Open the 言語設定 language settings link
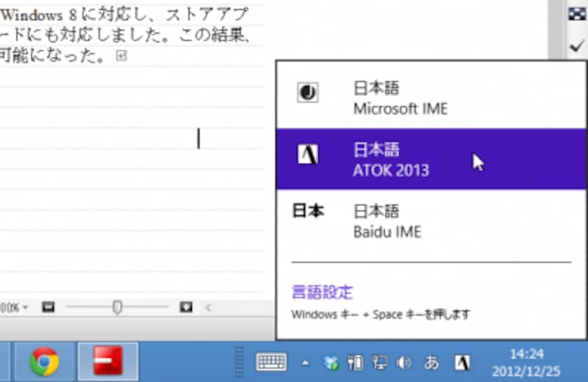 [x=322, y=292]
